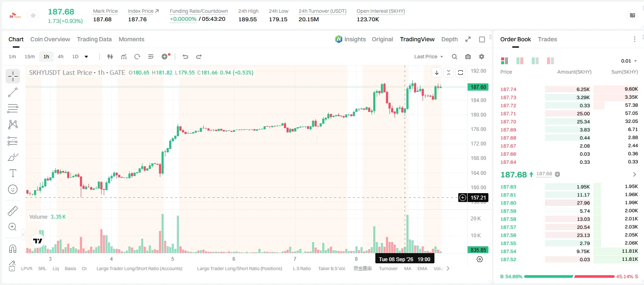Collapse left panel chevron near volume

[x=23, y=234]
